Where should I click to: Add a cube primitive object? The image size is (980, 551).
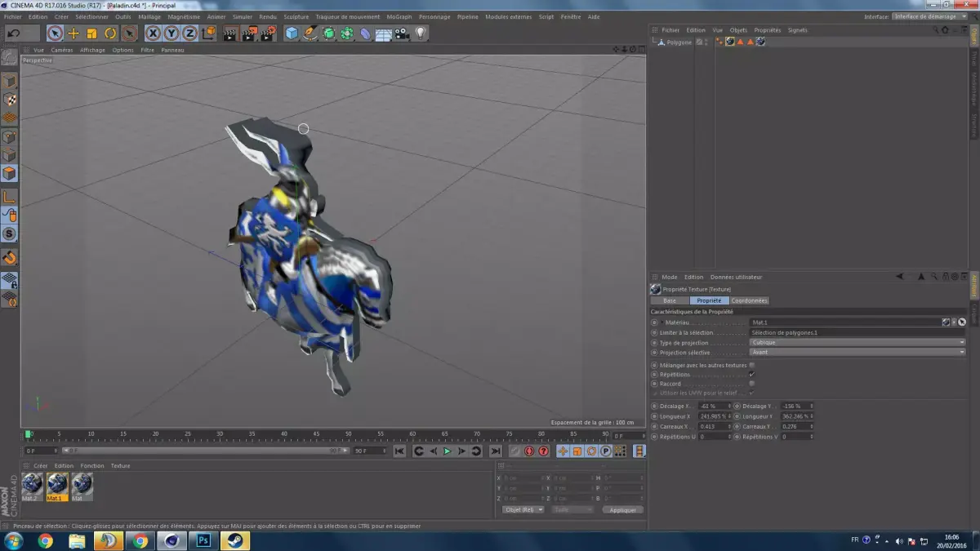(292, 33)
